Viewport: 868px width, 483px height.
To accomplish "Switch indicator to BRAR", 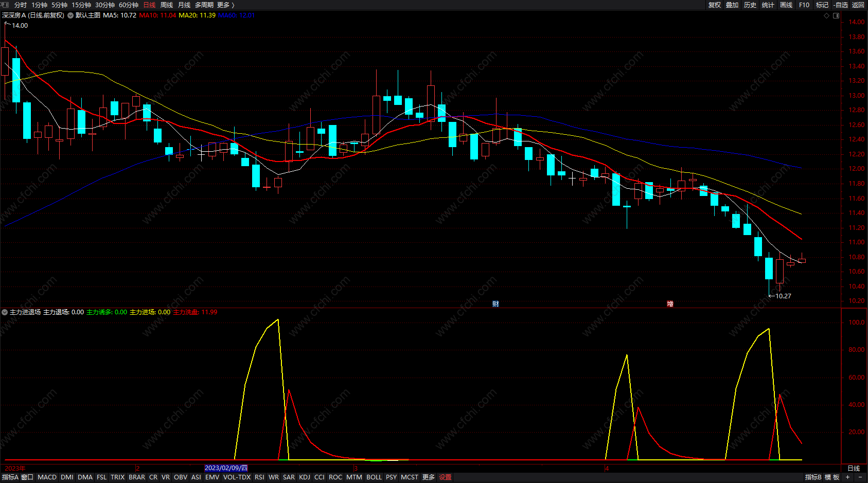I will point(137,477).
